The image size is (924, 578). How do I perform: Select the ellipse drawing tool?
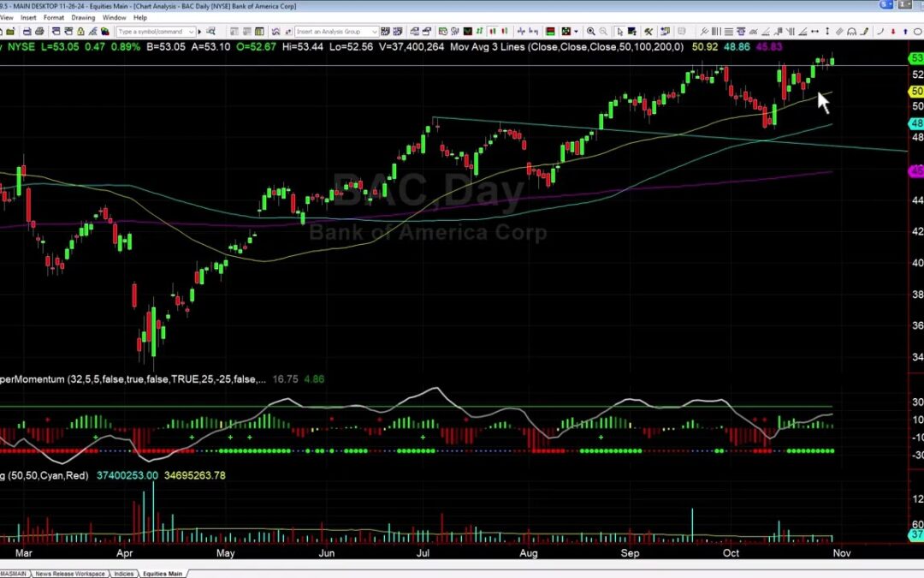pyautogui.click(x=917, y=31)
